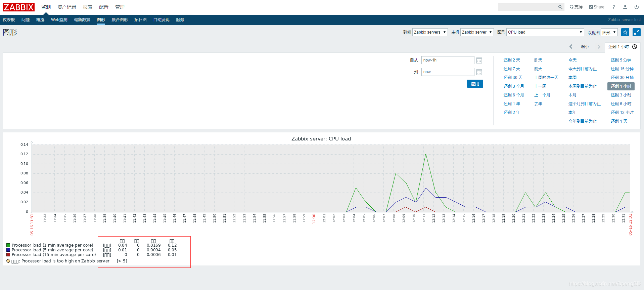
Task: Open the 配置 top menu
Action: click(x=104, y=7)
